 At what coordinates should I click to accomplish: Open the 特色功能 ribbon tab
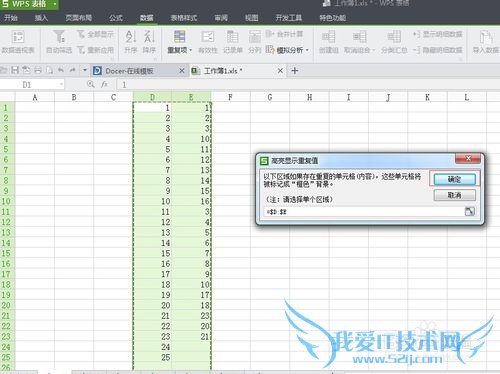(x=333, y=18)
